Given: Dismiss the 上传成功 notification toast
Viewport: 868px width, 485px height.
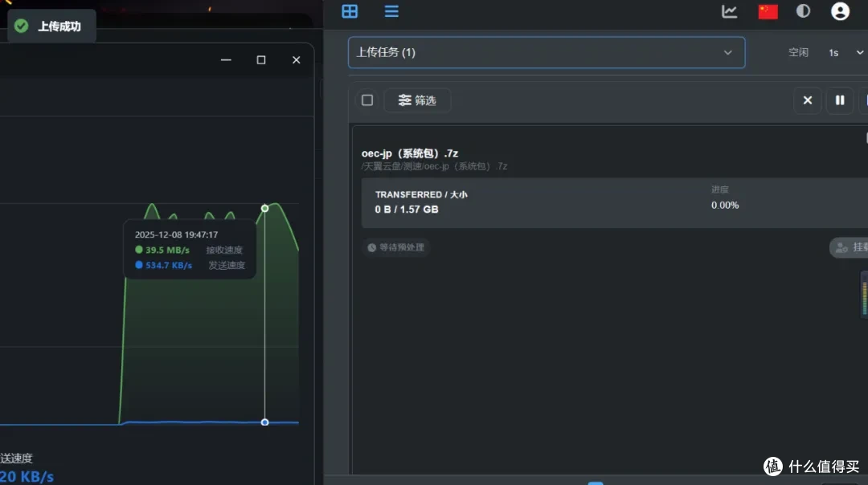Looking at the screenshot, I should coord(51,26).
